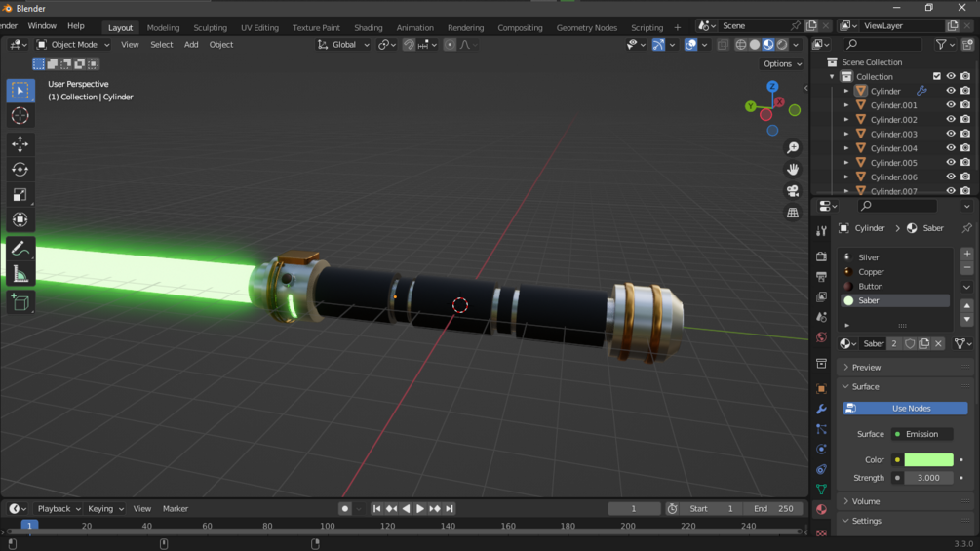Play the animation
The image size is (980, 551).
(x=420, y=508)
